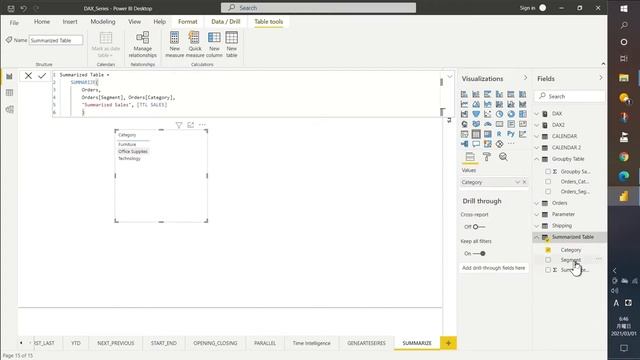Open the visual's filter funnel icon
640x360 pixels.
tap(179, 125)
